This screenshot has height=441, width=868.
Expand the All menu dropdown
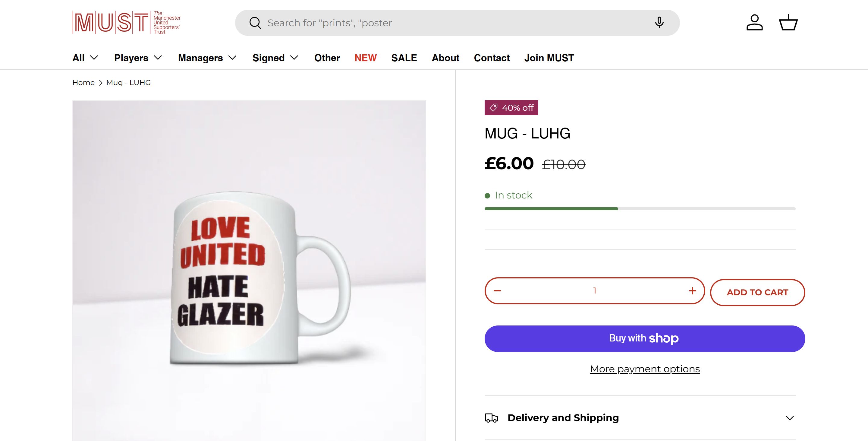click(85, 58)
